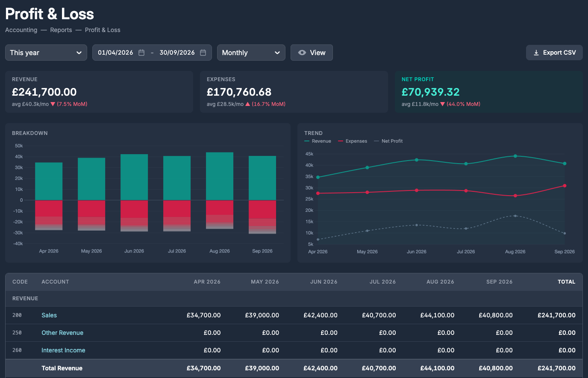Click the TOTAL column header
Image resolution: width=588 pixels, height=378 pixels.
[567, 282]
